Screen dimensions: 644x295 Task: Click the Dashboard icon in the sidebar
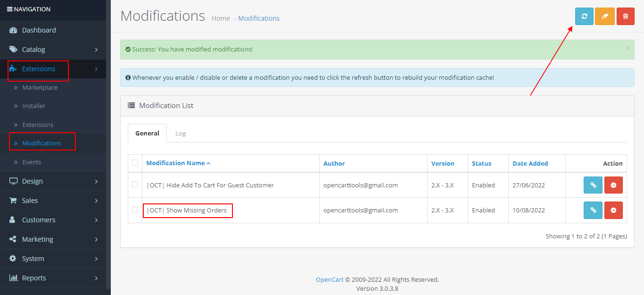click(13, 30)
